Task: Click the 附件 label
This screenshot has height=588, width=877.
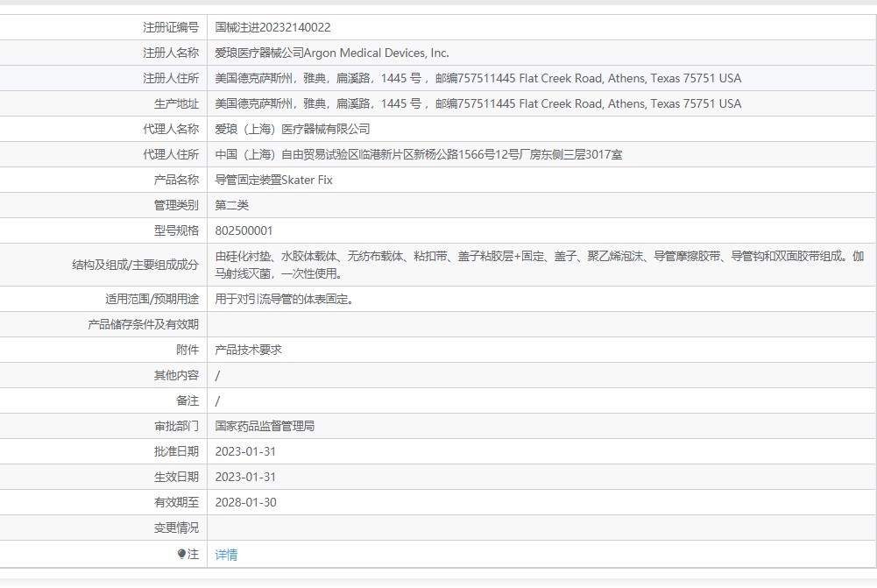Action: point(187,351)
